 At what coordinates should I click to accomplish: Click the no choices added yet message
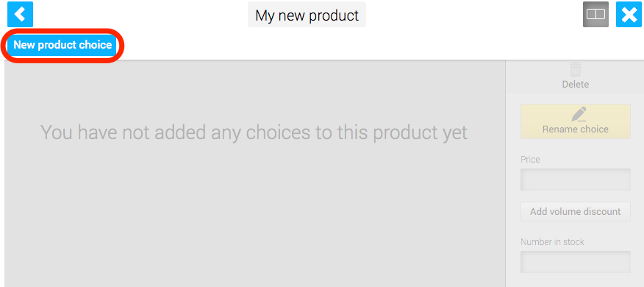coord(254,132)
